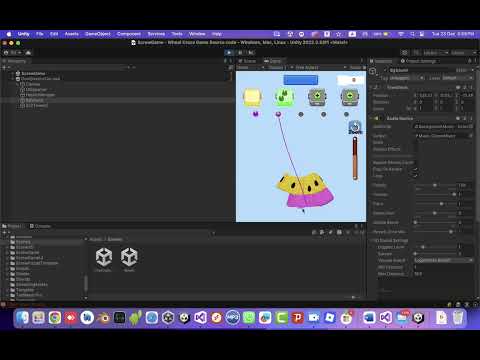The height and width of the screenshot is (360, 480).
Task: Open the Apple menu
Action: click(x=9, y=34)
